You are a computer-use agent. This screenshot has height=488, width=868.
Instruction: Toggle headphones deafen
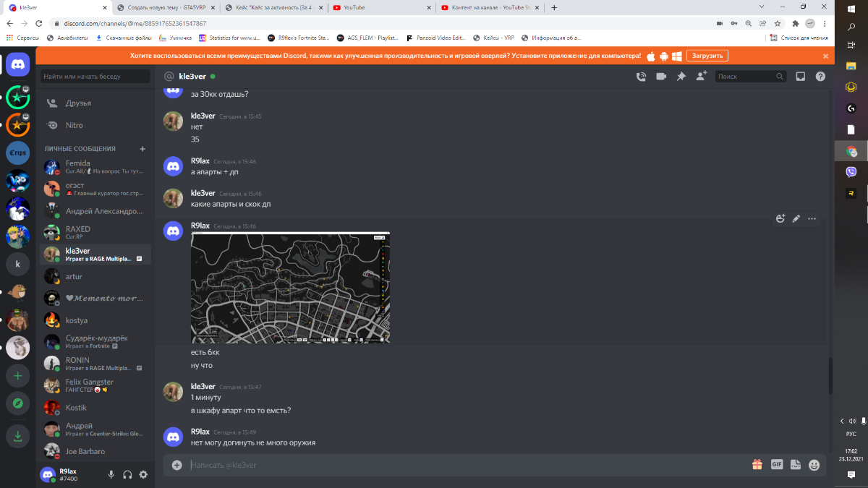point(127,474)
